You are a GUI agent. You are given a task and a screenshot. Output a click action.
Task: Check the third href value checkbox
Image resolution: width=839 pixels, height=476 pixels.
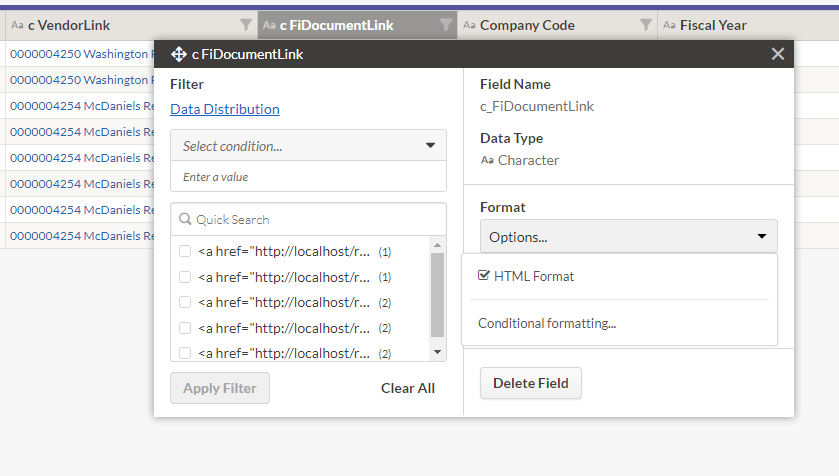click(x=185, y=302)
